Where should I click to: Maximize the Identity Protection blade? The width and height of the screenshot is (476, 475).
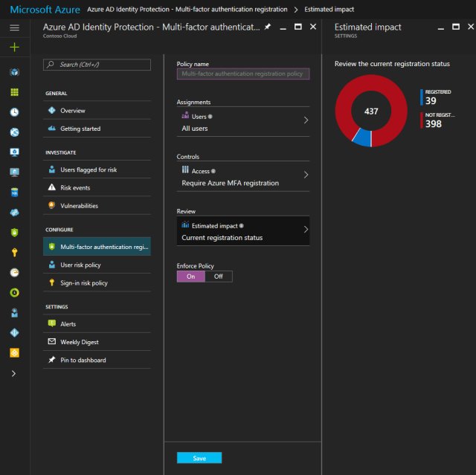(298, 27)
